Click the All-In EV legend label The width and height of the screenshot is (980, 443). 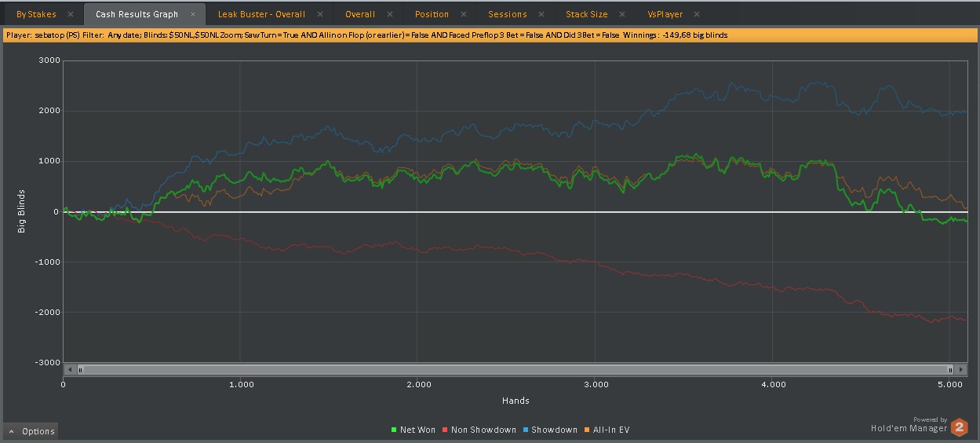[x=611, y=430]
